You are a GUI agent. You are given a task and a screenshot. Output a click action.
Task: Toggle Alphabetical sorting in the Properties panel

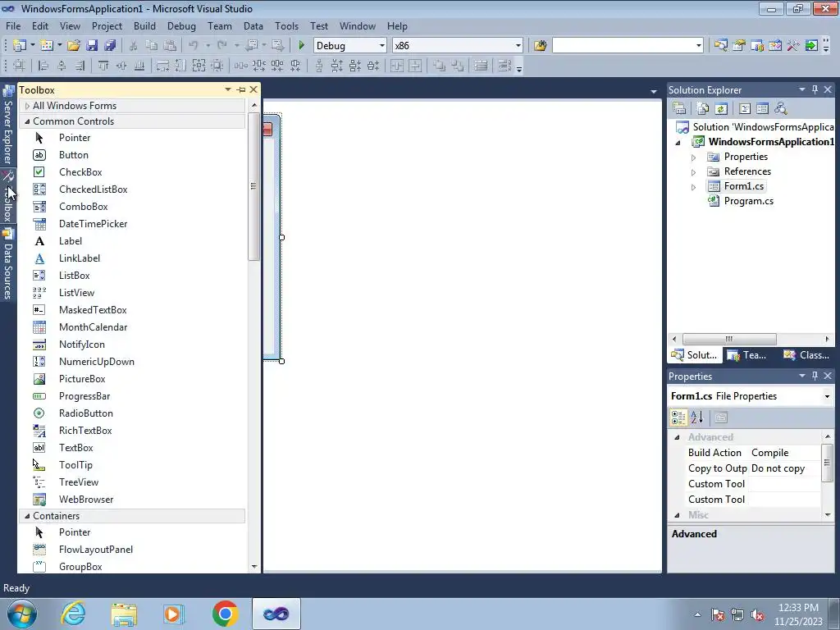pyautogui.click(x=696, y=418)
